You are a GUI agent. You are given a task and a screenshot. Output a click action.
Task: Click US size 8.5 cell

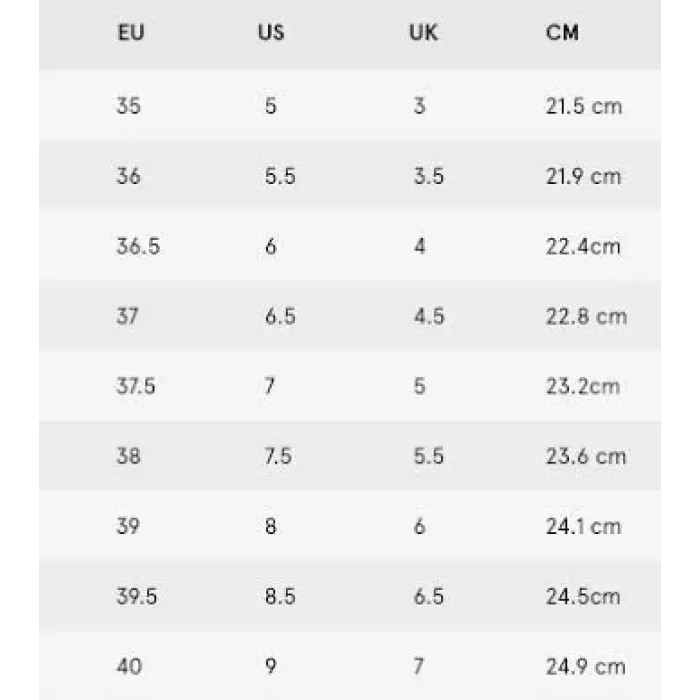pos(280,596)
